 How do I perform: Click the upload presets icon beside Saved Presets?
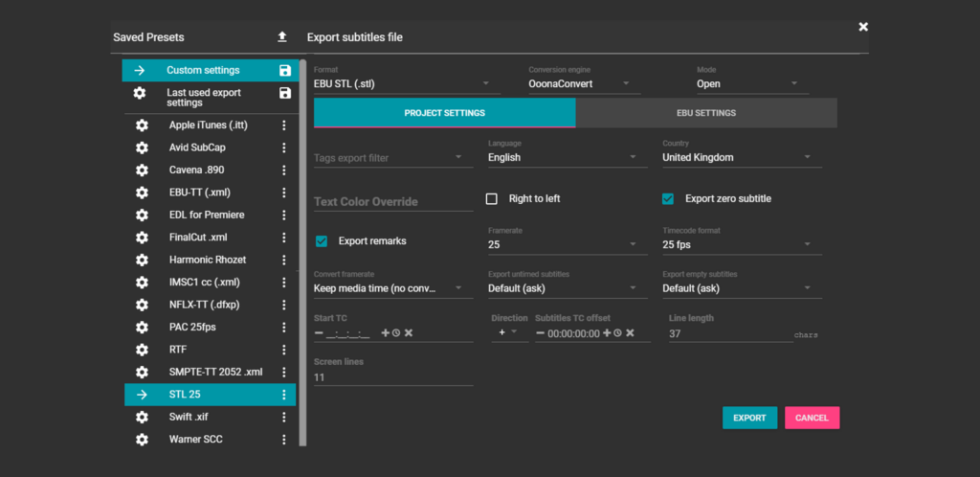click(x=282, y=37)
